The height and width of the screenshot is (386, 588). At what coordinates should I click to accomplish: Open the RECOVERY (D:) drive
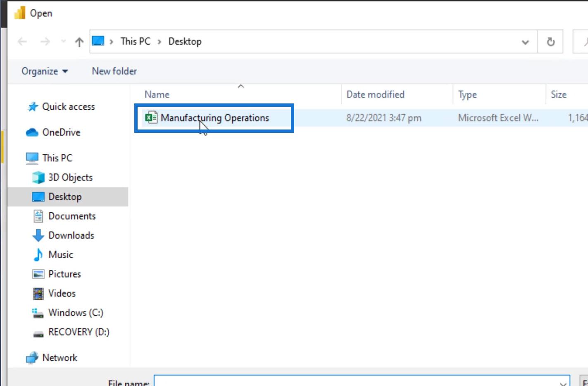(79, 332)
